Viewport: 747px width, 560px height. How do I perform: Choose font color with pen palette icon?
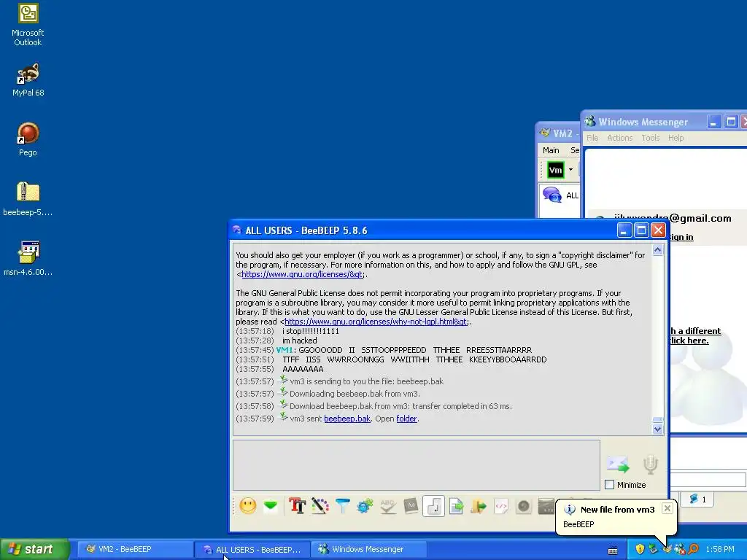pos(320,506)
